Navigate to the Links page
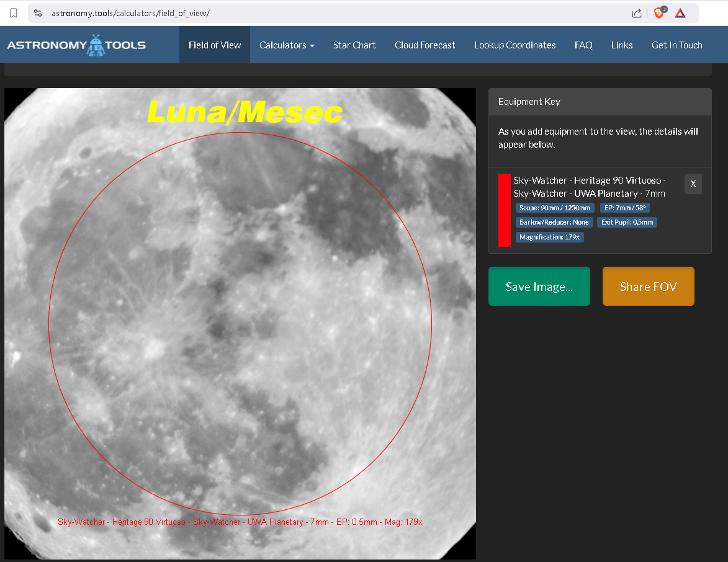The image size is (728, 562). 622,45
